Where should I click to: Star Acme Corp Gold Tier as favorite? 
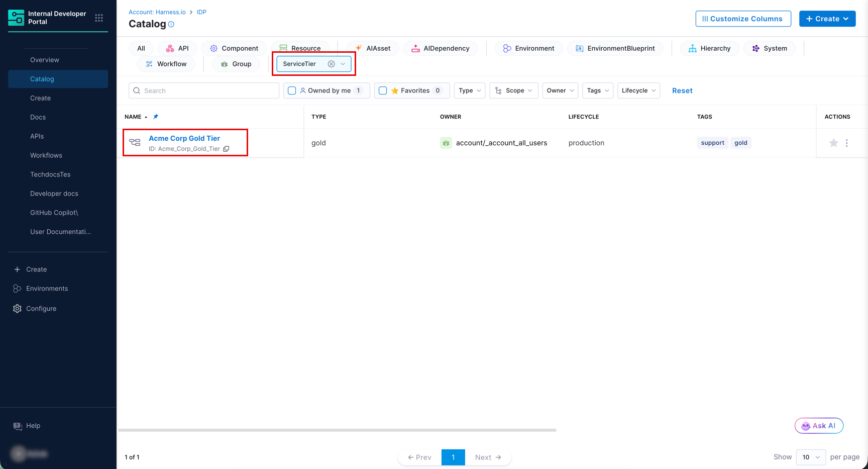click(833, 143)
